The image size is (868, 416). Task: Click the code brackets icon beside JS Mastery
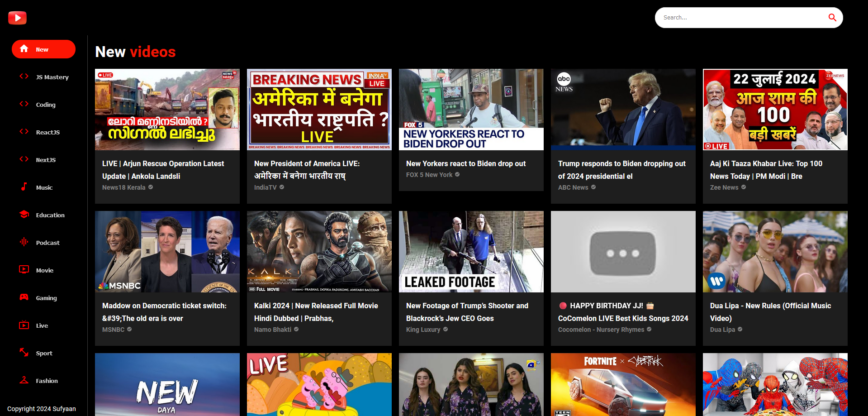tap(24, 77)
